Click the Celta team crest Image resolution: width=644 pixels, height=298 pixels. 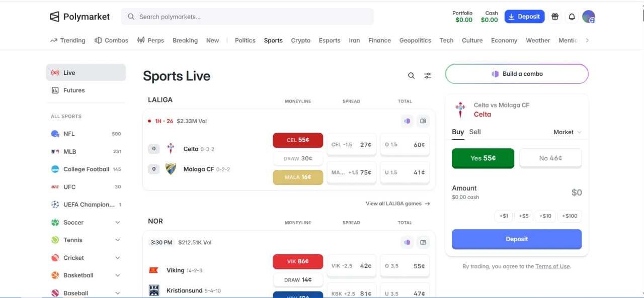(x=171, y=149)
